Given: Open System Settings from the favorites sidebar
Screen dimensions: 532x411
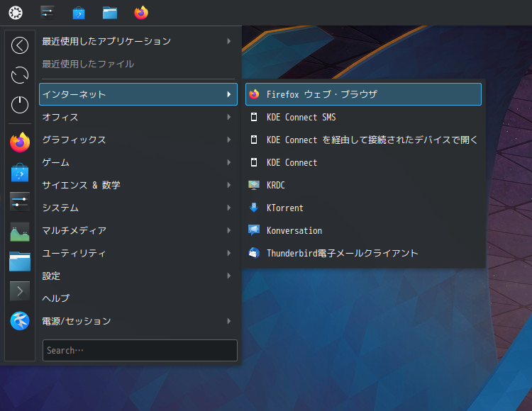Looking at the screenshot, I should point(20,202).
